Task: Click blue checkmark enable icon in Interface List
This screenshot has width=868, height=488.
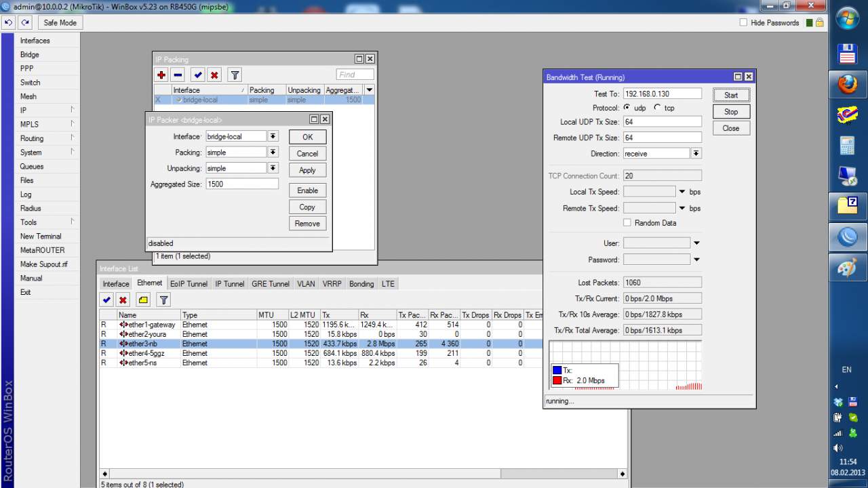Action: click(106, 300)
